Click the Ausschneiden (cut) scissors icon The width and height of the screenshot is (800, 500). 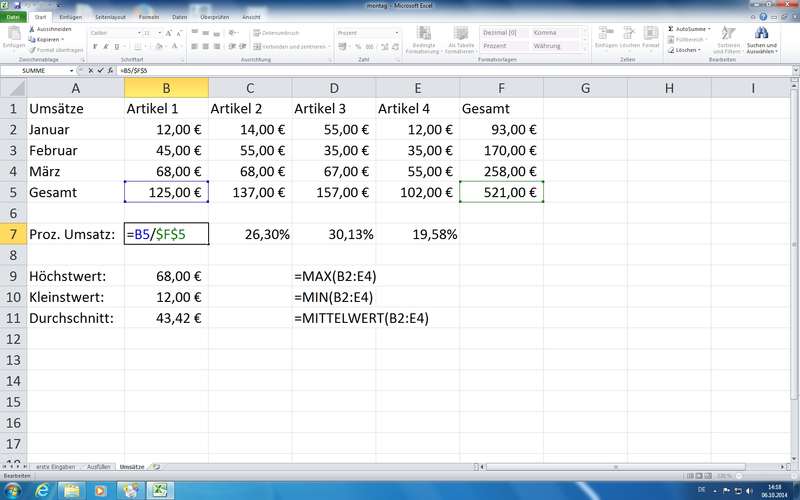point(32,29)
